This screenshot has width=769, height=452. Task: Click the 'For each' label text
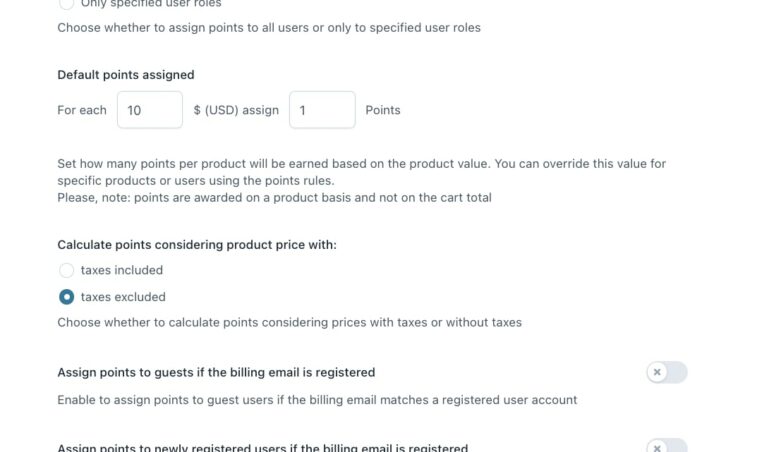click(82, 110)
